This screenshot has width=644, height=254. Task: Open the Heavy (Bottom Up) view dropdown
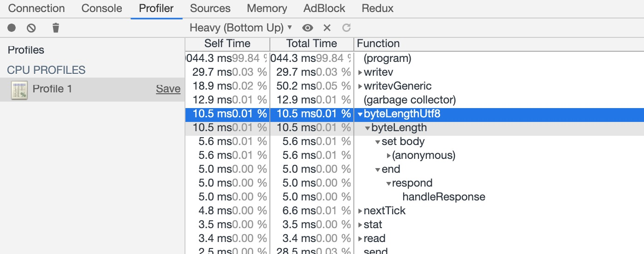coord(241,28)
